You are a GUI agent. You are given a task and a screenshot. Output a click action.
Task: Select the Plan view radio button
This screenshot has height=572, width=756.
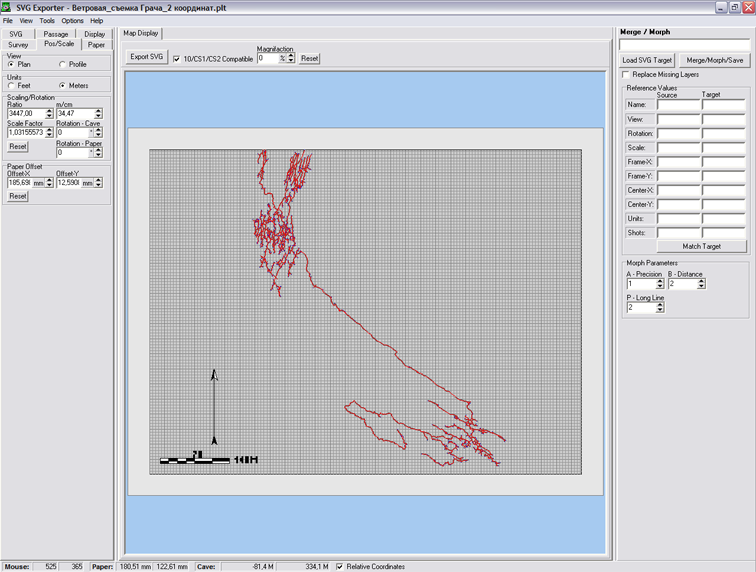12,65
